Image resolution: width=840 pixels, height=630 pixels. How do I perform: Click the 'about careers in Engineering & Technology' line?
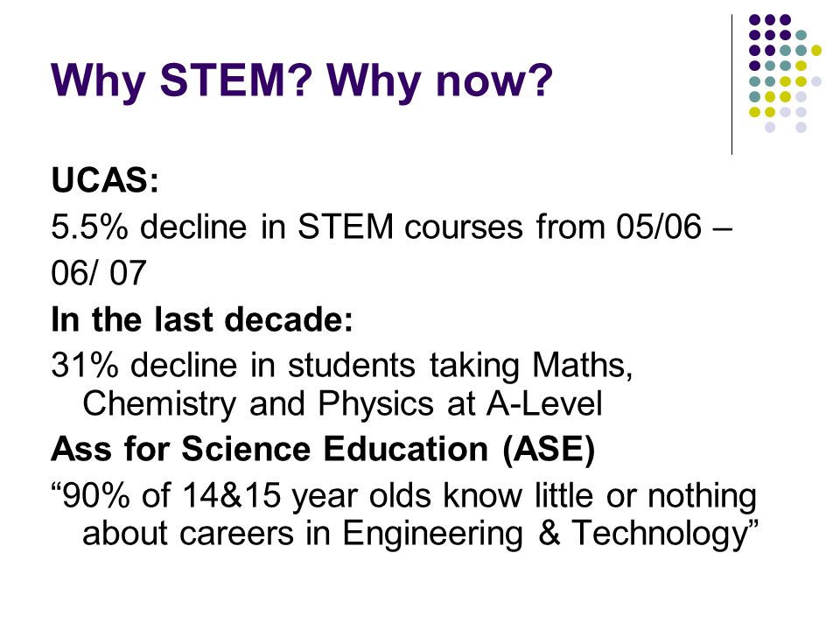point(421,534)
